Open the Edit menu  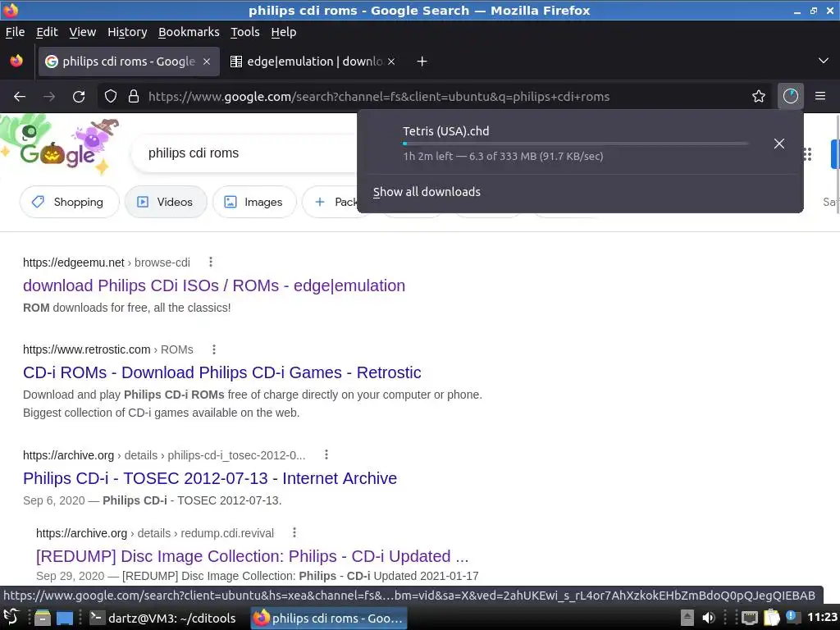coord(47,32)
